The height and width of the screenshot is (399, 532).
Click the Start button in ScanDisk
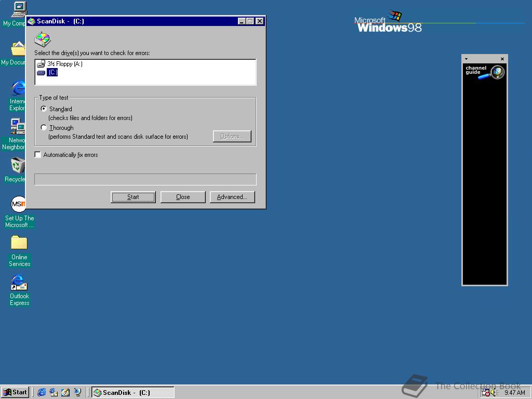(x=133, y=197)
